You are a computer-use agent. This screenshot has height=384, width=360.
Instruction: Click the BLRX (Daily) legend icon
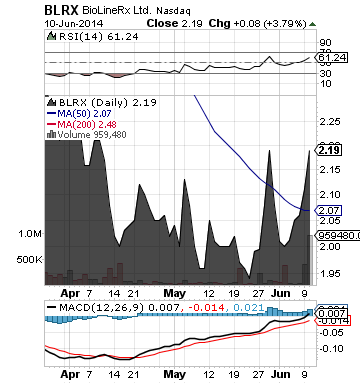[x=52, y=102]
